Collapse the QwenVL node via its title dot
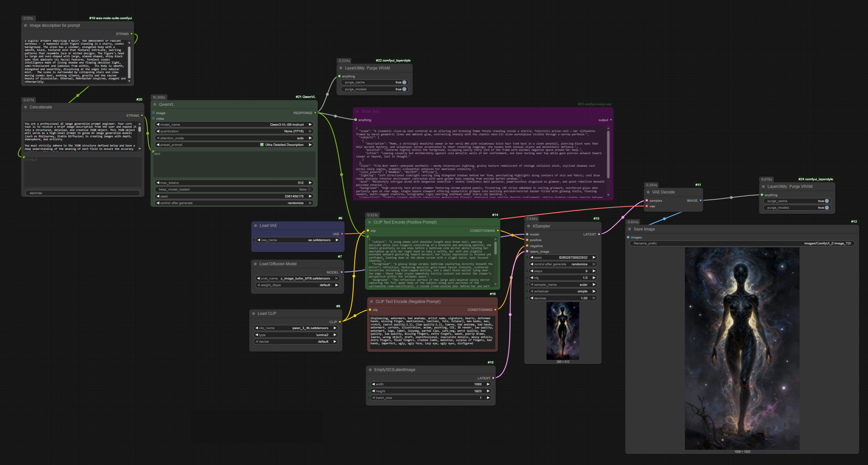868x465 pixels. pos(155,105)
